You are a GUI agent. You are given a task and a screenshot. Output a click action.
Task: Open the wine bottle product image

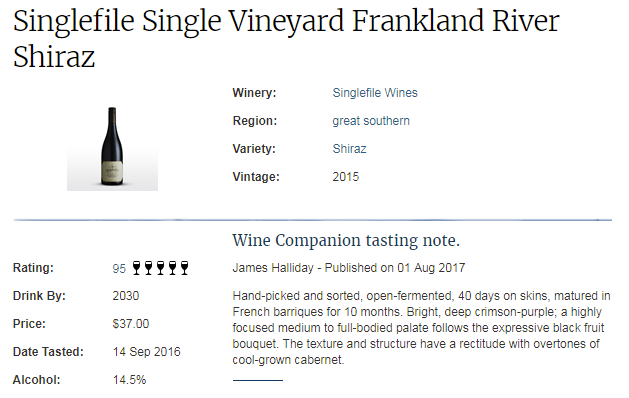click(112, 148)
